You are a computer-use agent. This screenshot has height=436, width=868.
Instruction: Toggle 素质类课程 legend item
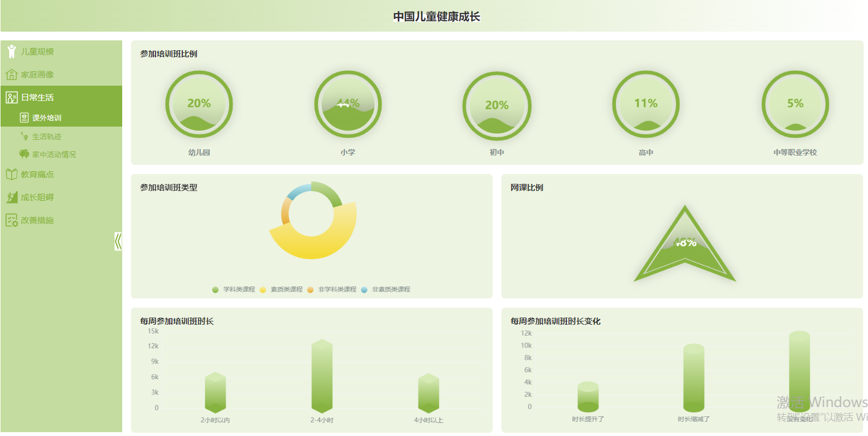click(x=282, y=289)
